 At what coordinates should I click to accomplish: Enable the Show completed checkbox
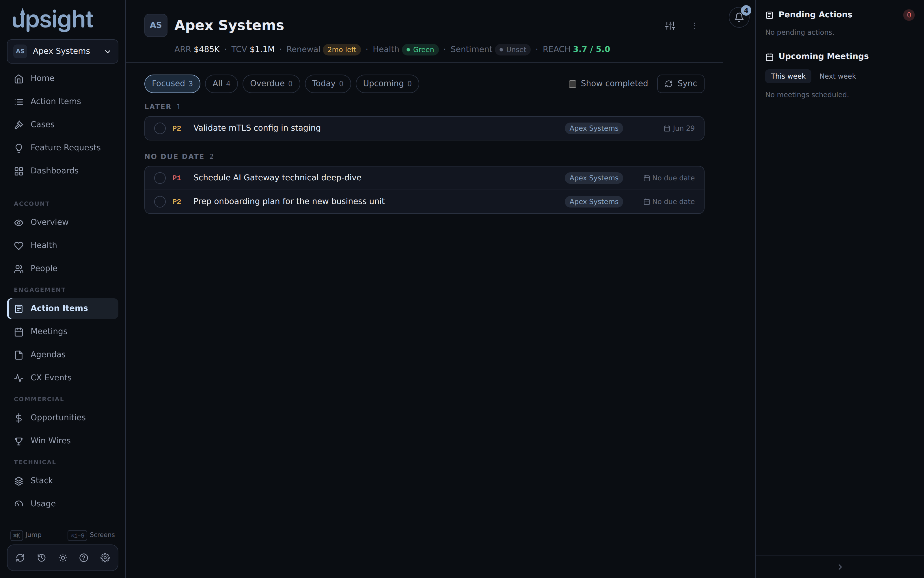(572, 84)
